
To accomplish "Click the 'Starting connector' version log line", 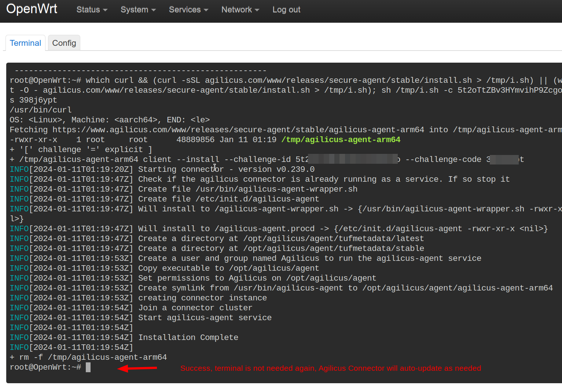I will pos(226,169).
